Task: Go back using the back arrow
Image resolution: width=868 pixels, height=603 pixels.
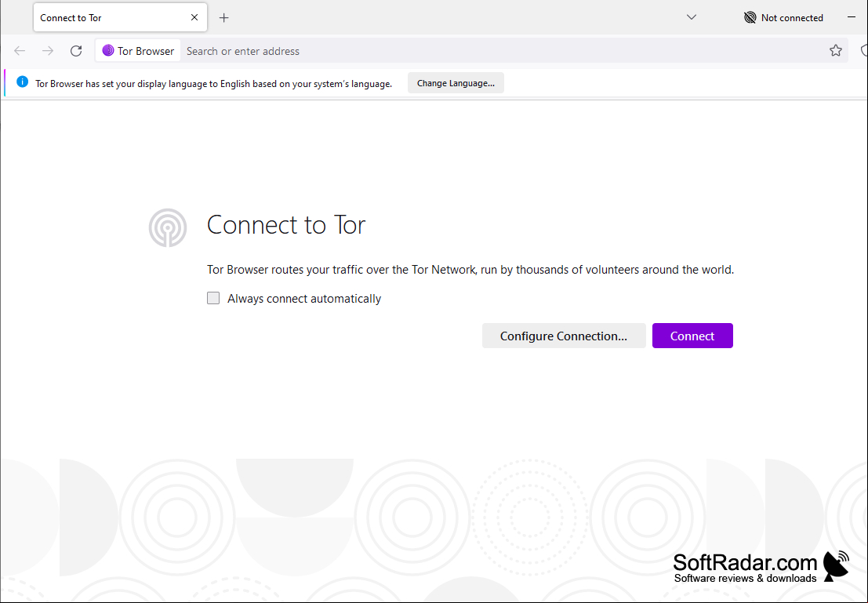Action: (x=20, y=51)
